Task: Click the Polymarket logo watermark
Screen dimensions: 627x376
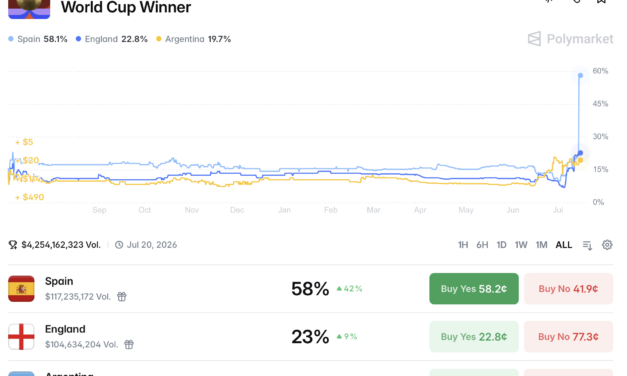Action: coord(570,39)
